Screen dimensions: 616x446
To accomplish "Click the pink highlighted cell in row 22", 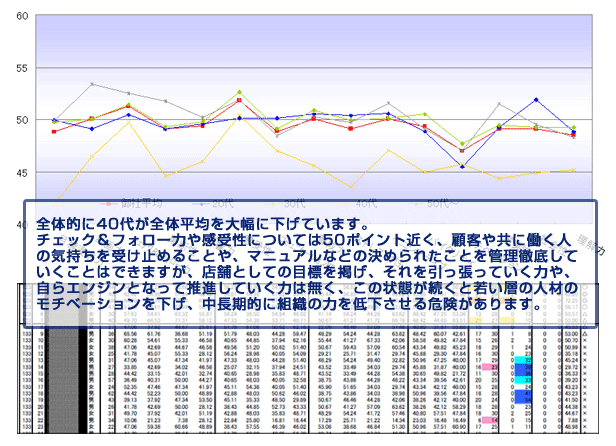I will [x=490, y=420].
